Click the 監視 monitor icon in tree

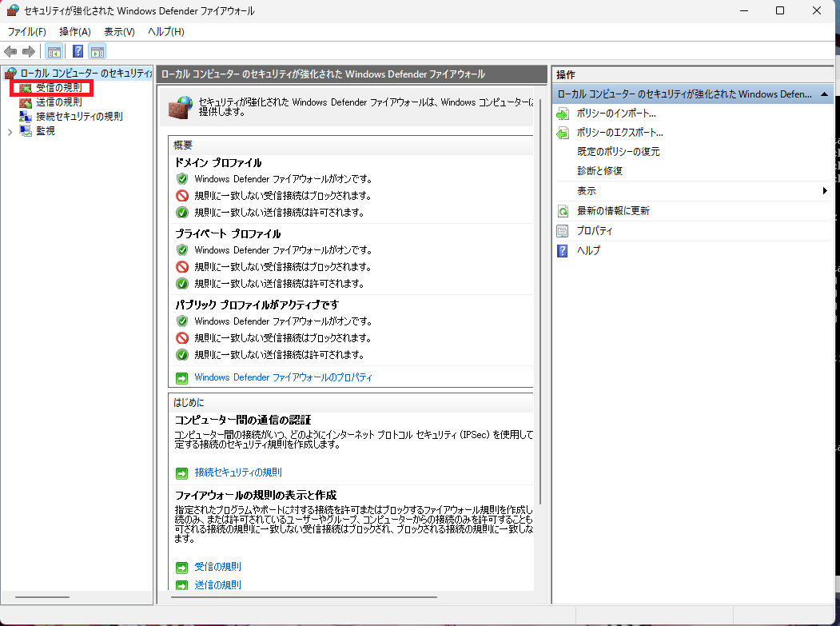tap(26, 131)
